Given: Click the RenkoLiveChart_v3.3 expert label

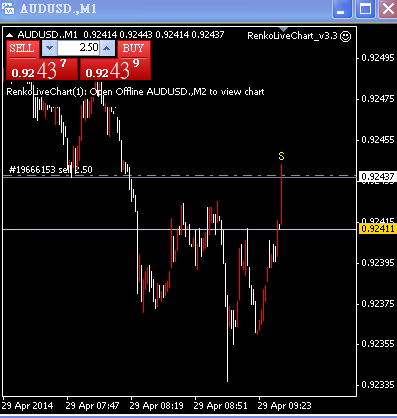Looking at the screenshot, I should coord(292,36).
